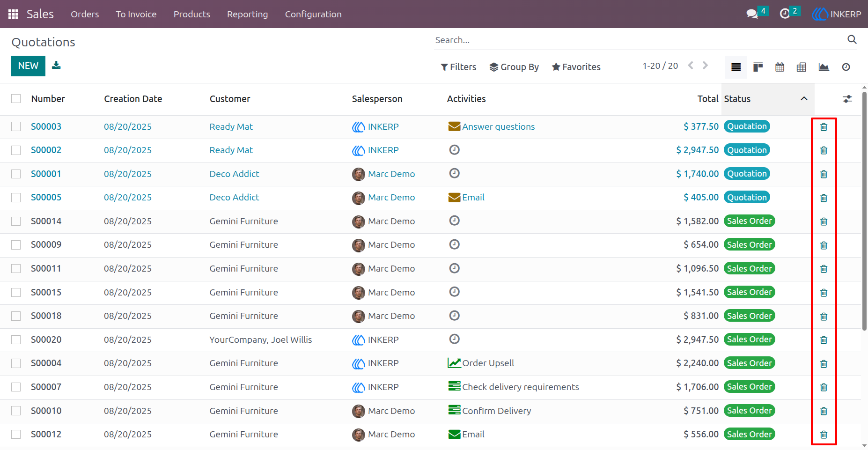Click the Answer questions activity link
868x450 pixels.
[498, 126]
